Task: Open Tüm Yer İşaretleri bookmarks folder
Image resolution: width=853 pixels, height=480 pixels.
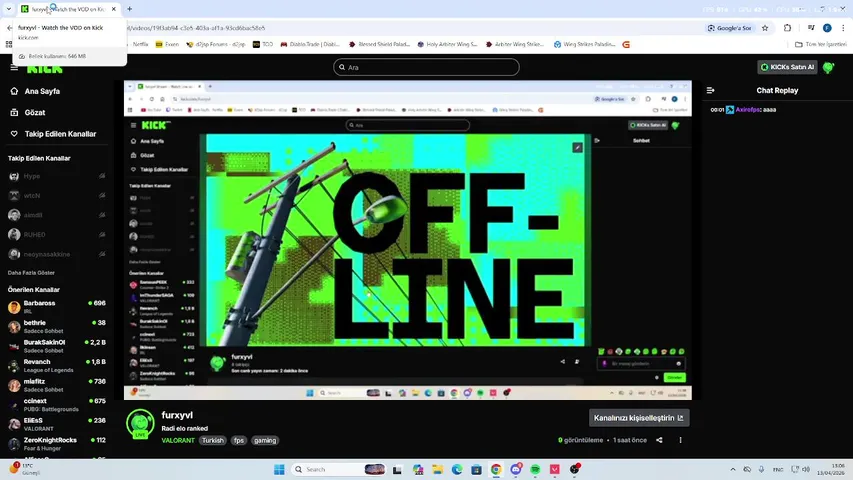Action: pyautogui.click(x=821, y=45)
